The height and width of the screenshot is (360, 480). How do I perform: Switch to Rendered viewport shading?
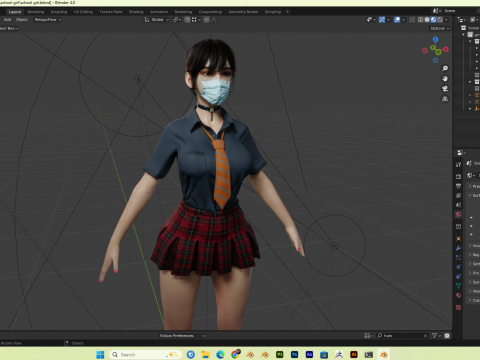[440, 20]
